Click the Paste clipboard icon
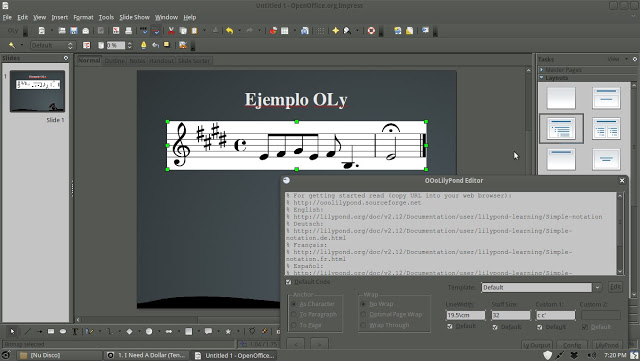Screen dimensions: 640x361 195,31
